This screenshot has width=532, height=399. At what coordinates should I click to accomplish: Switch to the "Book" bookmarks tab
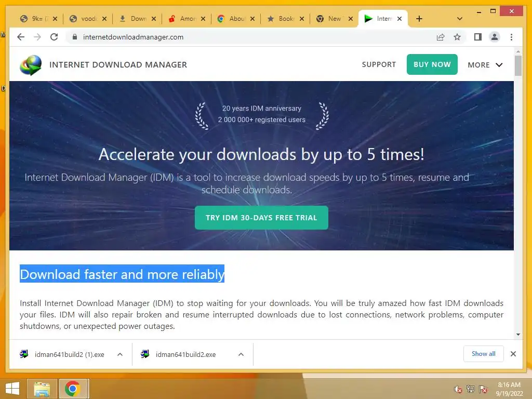pos(282,19)
